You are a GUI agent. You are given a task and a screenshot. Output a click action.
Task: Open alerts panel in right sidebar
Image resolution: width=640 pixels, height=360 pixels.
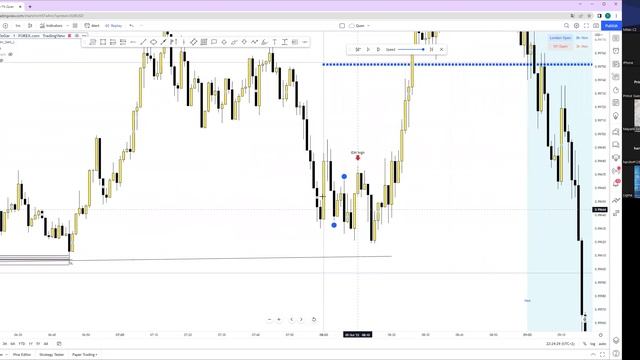[616, 51]
